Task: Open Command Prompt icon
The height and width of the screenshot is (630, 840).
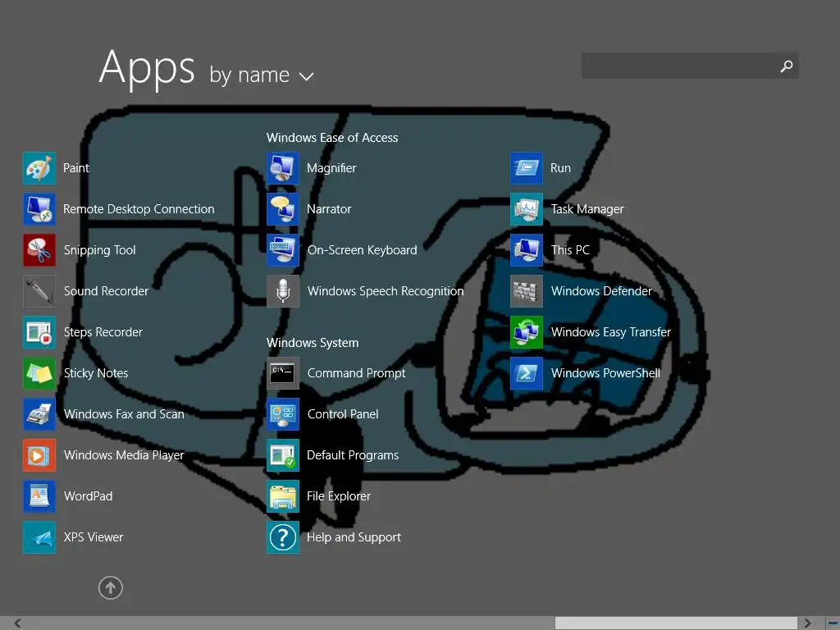Action: click(x=283, y=373)
